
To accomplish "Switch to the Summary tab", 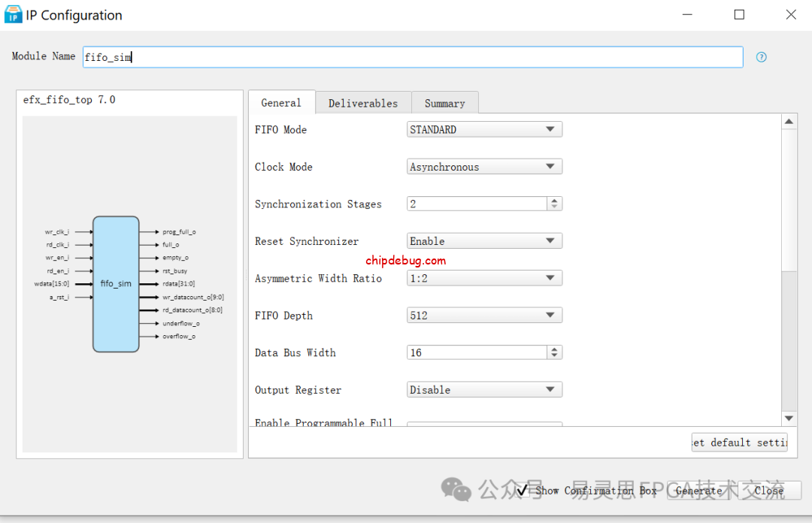I will pos(444,102).
